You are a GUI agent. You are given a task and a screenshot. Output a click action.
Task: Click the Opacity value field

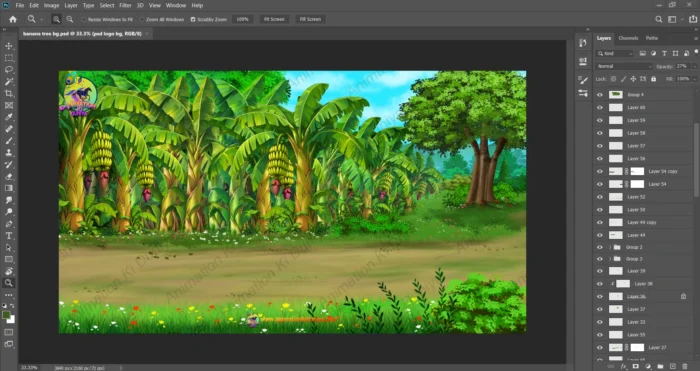pos(682,66)
